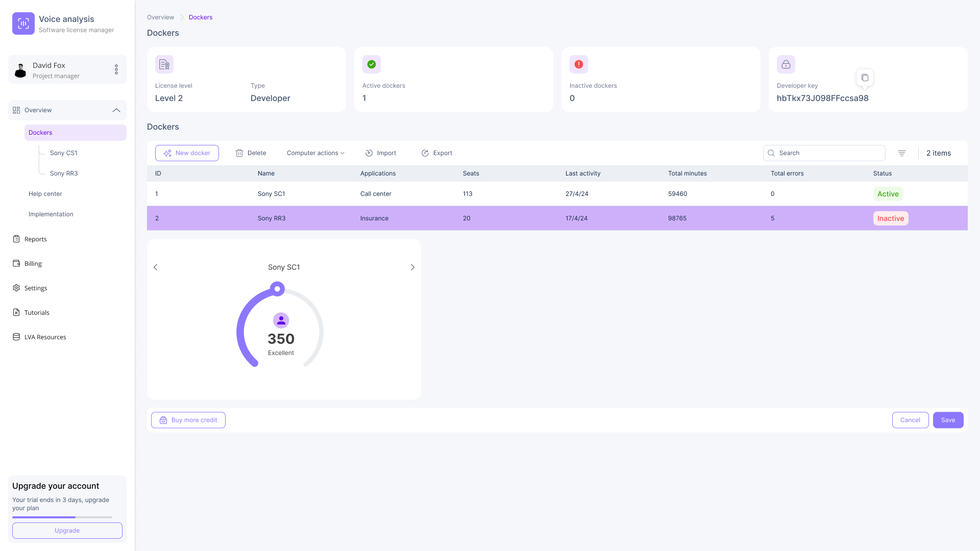Click the Delete trash icon

click(239, 153)
